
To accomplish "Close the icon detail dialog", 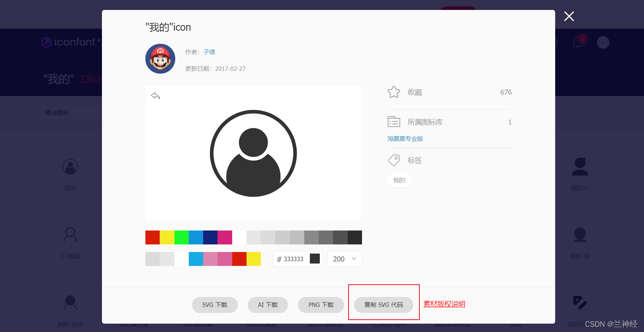I will point(569,16).
